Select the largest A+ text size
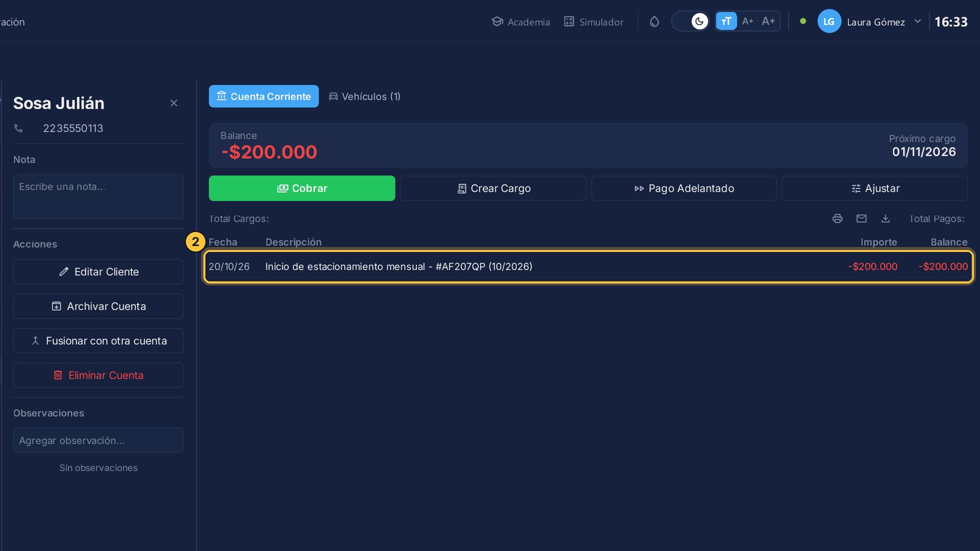Viewport: 980px width, 551px height. pos(768,21)
